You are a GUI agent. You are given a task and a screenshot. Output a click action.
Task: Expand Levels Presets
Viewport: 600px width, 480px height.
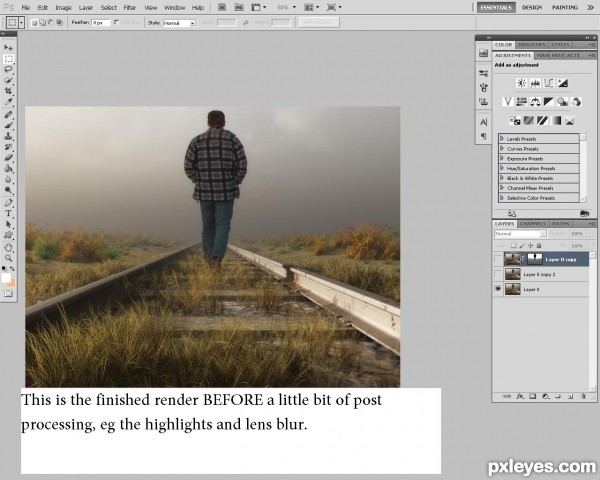[502, 138]
